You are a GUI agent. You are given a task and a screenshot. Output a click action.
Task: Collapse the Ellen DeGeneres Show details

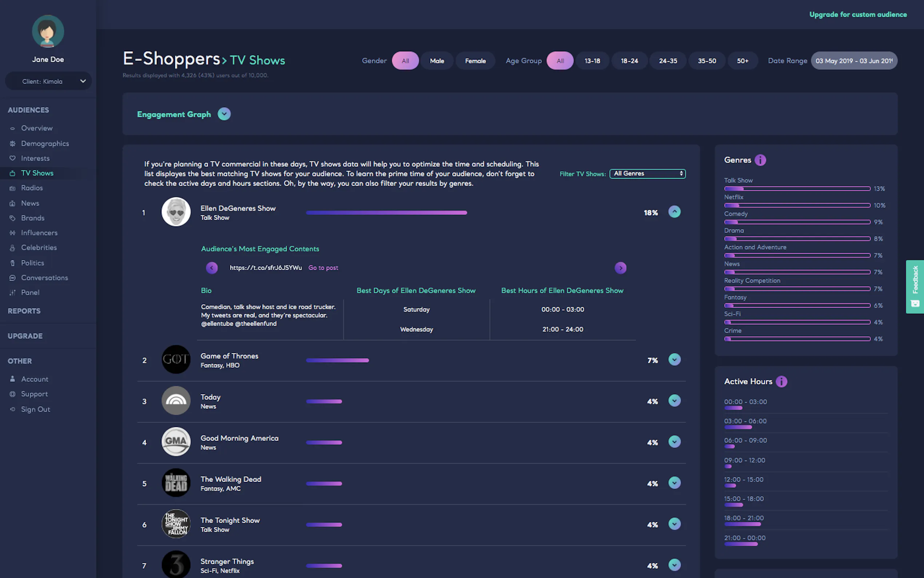[674, 212]
